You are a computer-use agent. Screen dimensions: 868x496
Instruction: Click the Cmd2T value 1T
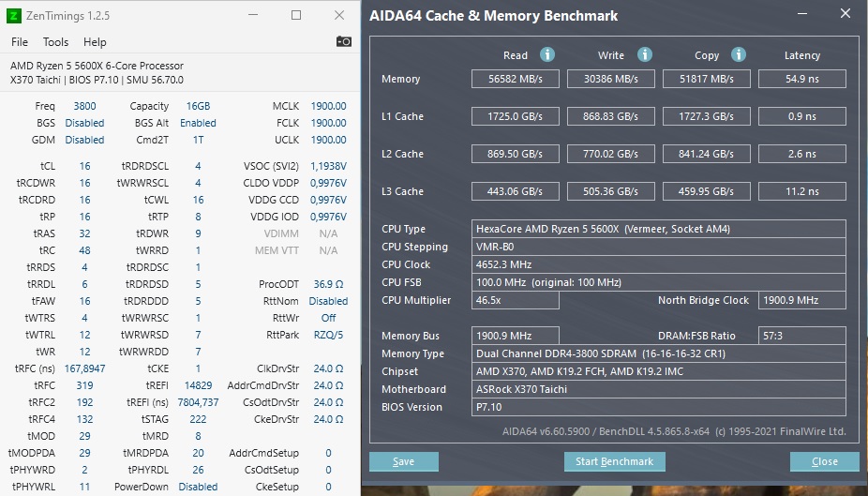click(x=198, y=140)
